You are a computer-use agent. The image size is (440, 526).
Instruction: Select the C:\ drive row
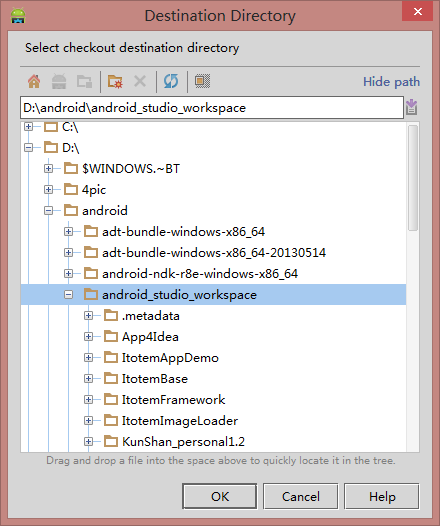pos(213,126)
